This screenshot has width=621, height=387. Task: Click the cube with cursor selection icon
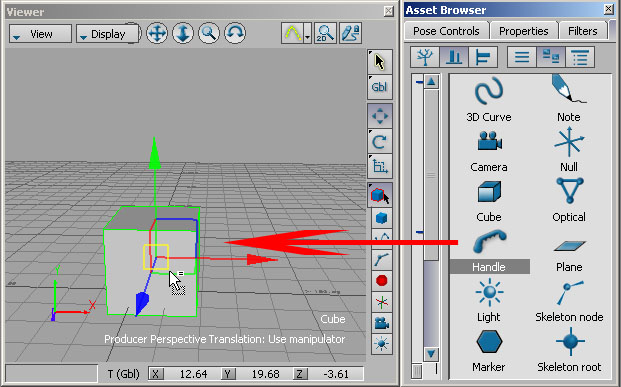pyautogui.click(x=380, y=195)
